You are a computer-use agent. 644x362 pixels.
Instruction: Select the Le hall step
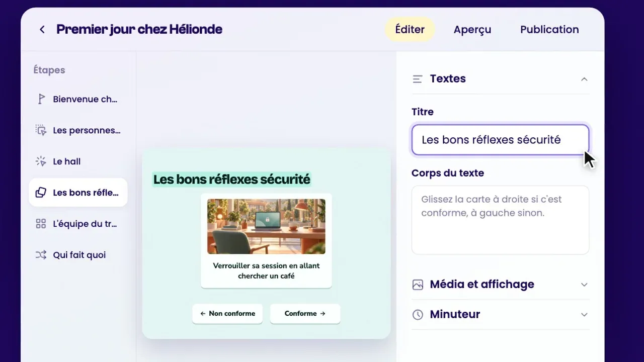(78, 161)
